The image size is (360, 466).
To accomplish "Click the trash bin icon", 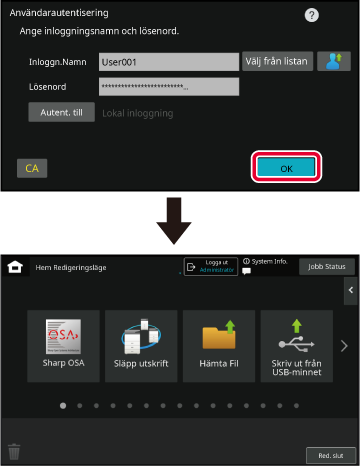I will coord(14,452).
